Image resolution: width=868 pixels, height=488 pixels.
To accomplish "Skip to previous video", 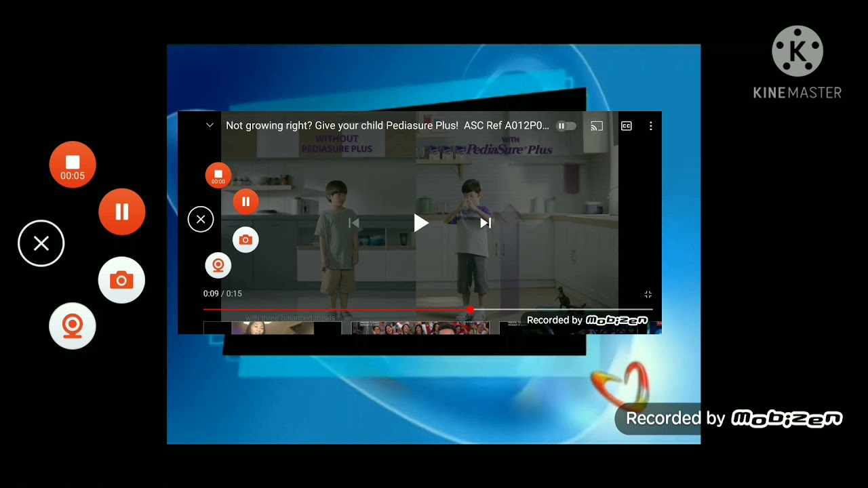I will pos(354,223).
